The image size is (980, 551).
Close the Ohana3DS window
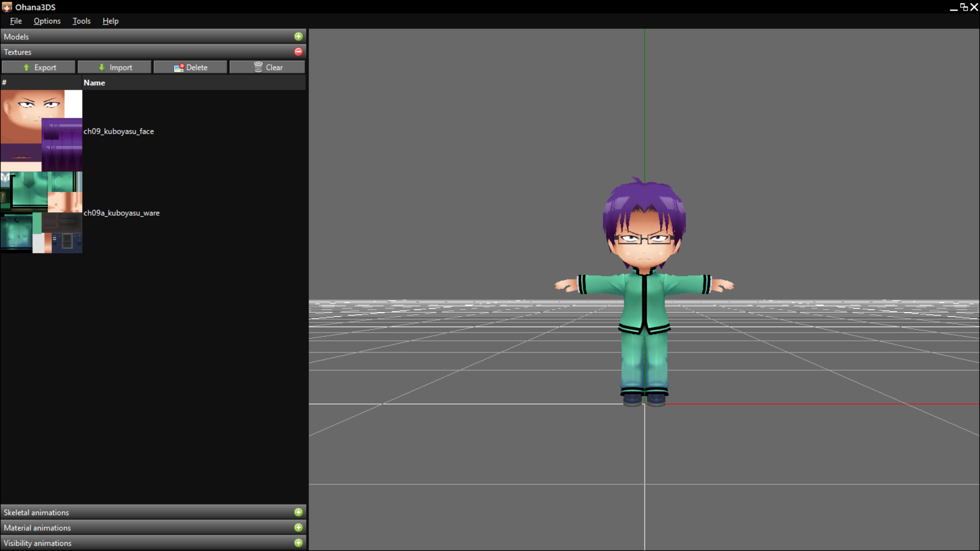coord(974,7)
